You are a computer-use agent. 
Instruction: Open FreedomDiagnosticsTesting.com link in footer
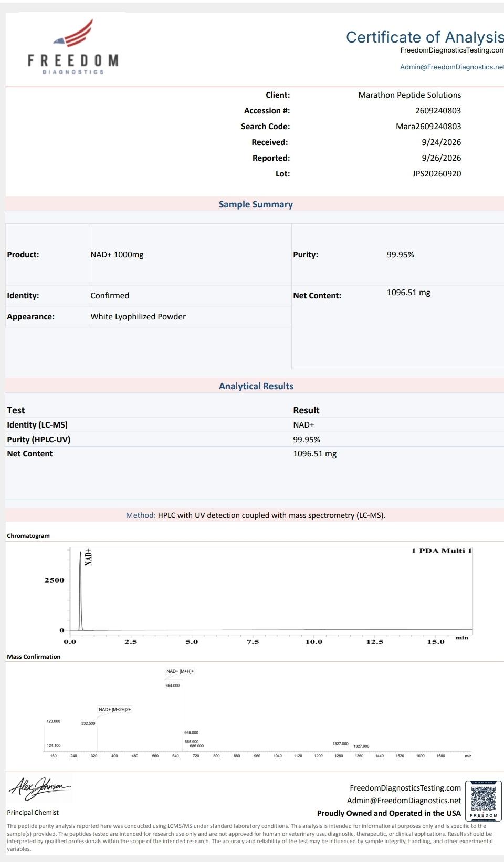[405, 788]
